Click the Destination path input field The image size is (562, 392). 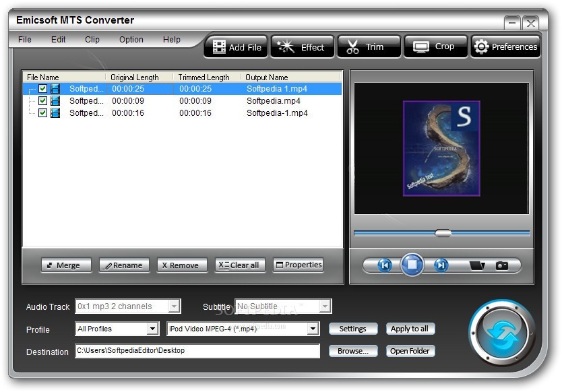tap(197, 351)
